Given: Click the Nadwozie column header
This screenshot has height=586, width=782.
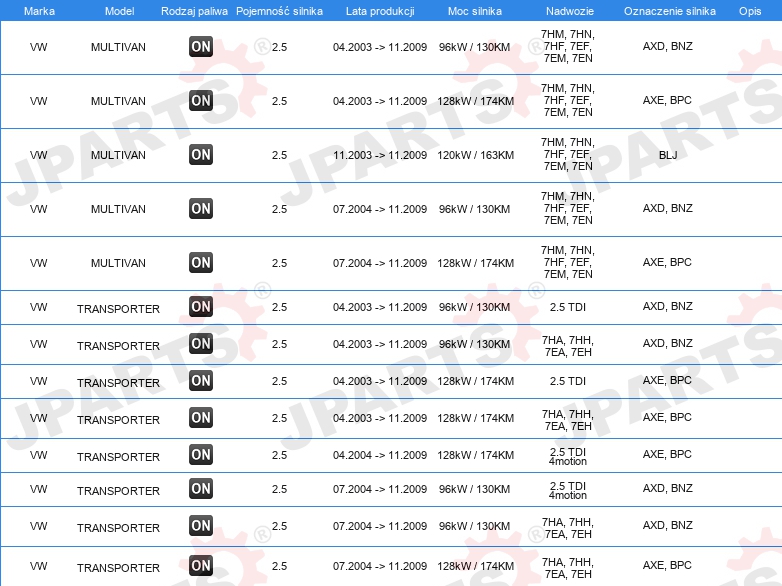Looking at the screenshot, I should click(x=570, y=11).
